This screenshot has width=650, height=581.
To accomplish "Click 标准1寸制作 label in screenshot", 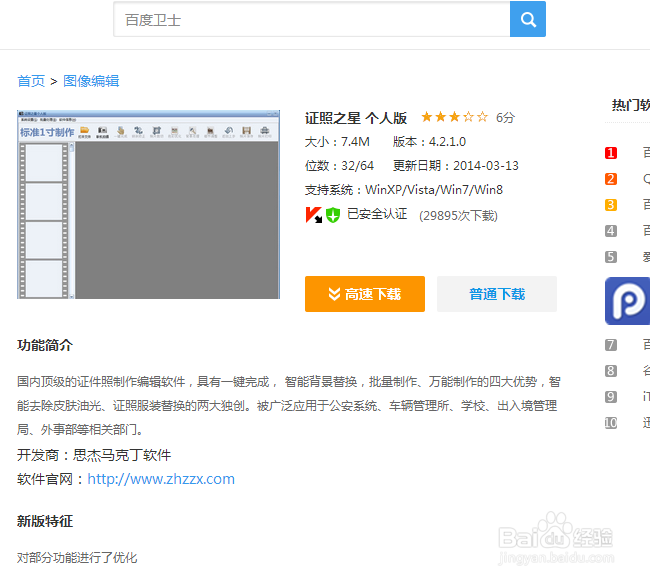I will point(47,132).
